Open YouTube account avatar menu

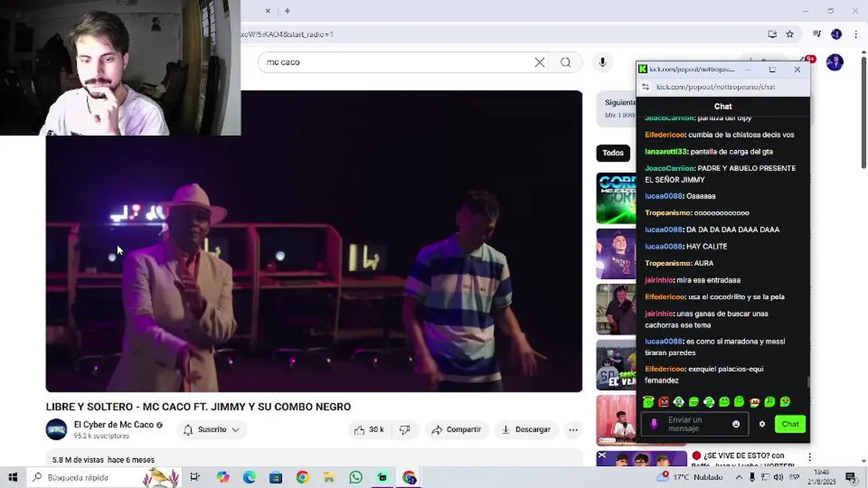tap(835, 62)
